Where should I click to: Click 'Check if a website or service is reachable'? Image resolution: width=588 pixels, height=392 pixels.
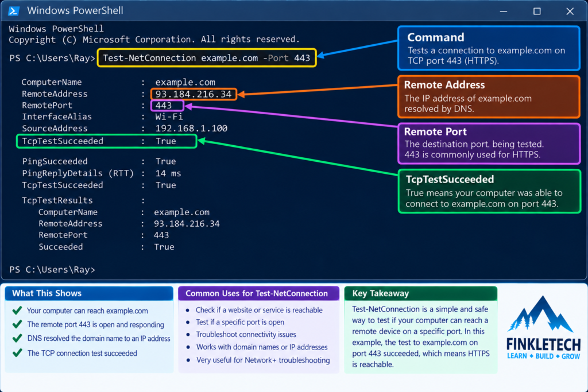[x=259, y=310]
